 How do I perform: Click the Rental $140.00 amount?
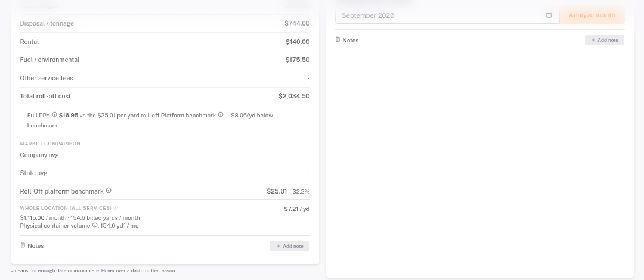[x=298, y=42]
